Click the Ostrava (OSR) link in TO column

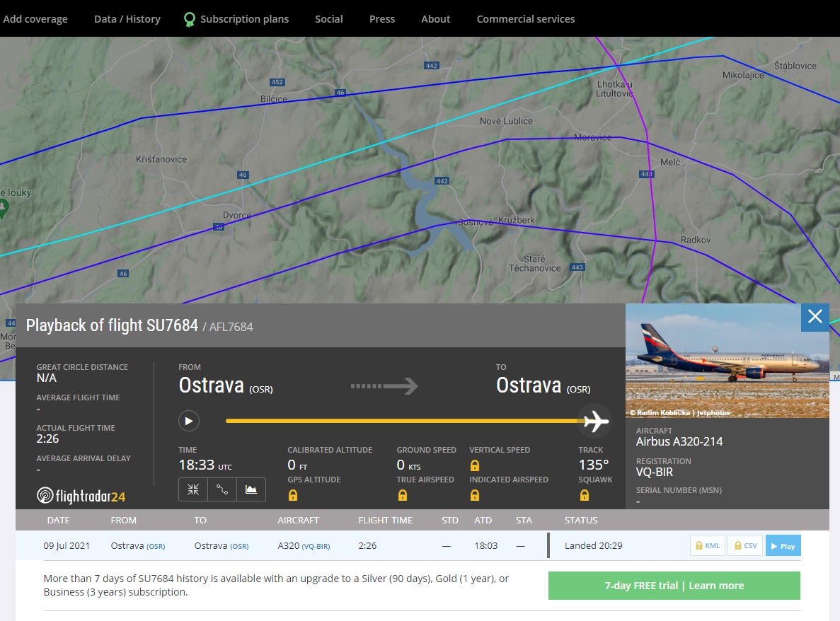coord(221,545)
